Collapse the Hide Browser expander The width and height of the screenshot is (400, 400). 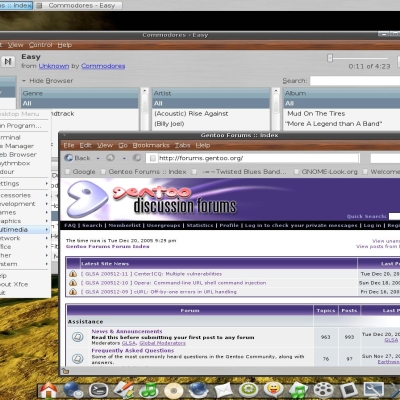[47, 81]
